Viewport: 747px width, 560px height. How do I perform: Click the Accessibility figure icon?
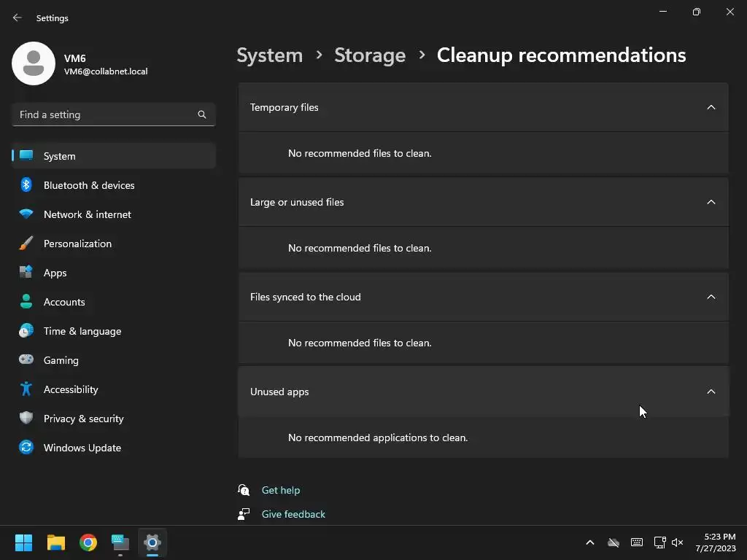[26, 389]
